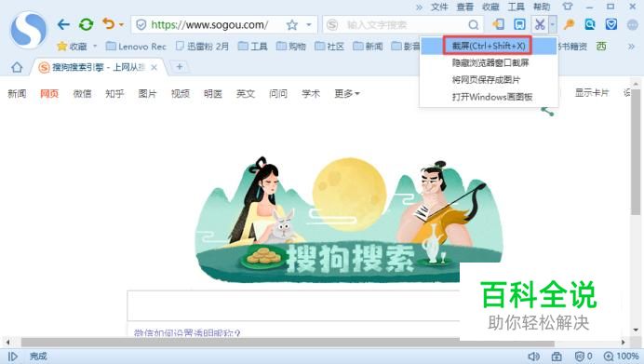
Task: Reload the page with the green refresh icon
Action: tap(87, 24)
